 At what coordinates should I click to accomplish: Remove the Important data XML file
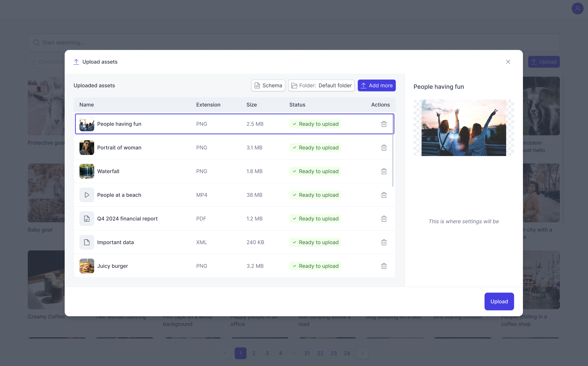[384, 242]
